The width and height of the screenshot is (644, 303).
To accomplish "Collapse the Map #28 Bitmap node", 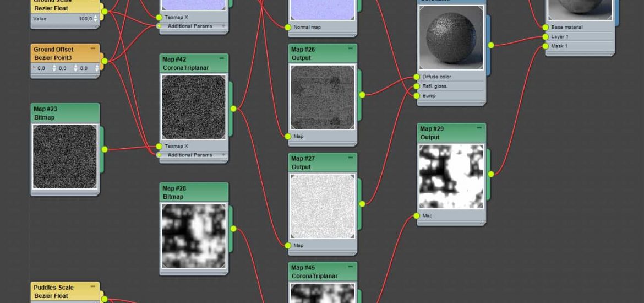I will pyautogui.click(x=222, y=187).
